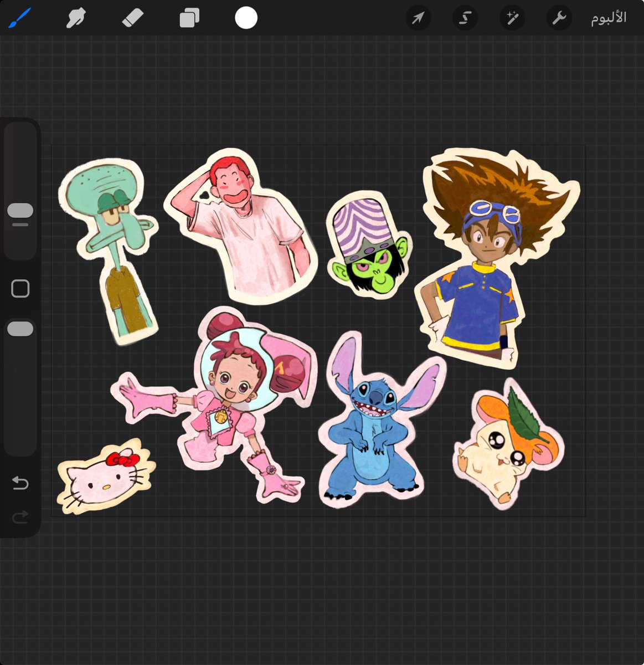Select the Brush tool

(x=20, y=18)
